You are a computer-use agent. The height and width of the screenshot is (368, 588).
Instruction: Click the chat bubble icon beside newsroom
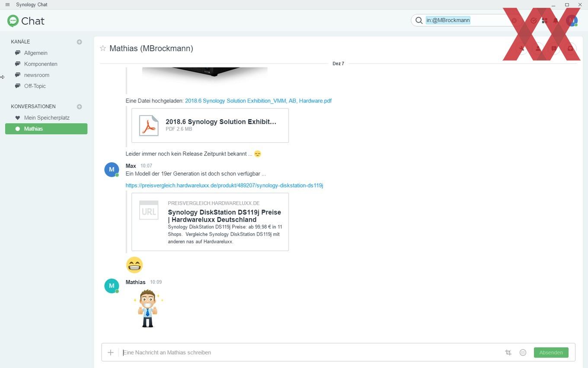click(18, 75)
